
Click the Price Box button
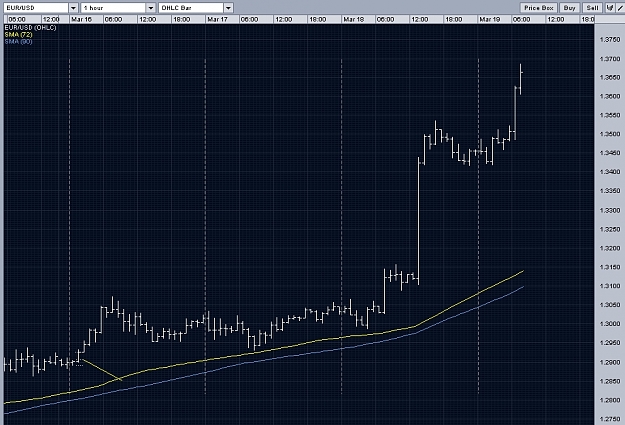pos(539,8)
